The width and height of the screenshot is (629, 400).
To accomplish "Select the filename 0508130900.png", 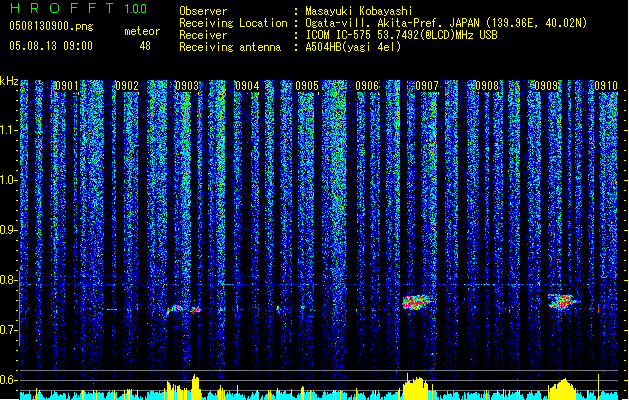I will click(x=51, y=26).
